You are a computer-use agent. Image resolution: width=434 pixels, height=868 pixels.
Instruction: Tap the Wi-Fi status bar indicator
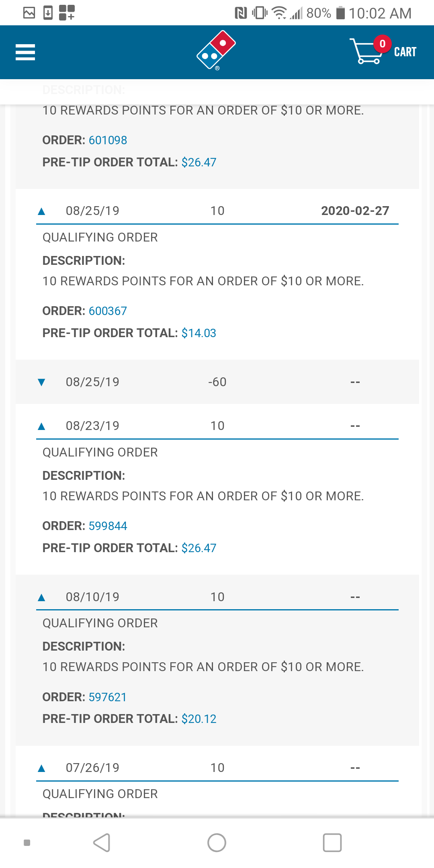(280, 12)
